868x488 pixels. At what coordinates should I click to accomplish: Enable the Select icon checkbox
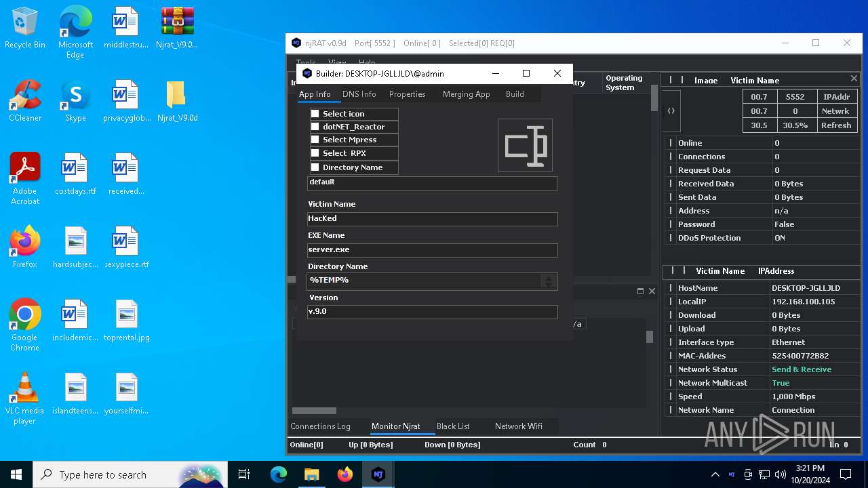[315, 114]
